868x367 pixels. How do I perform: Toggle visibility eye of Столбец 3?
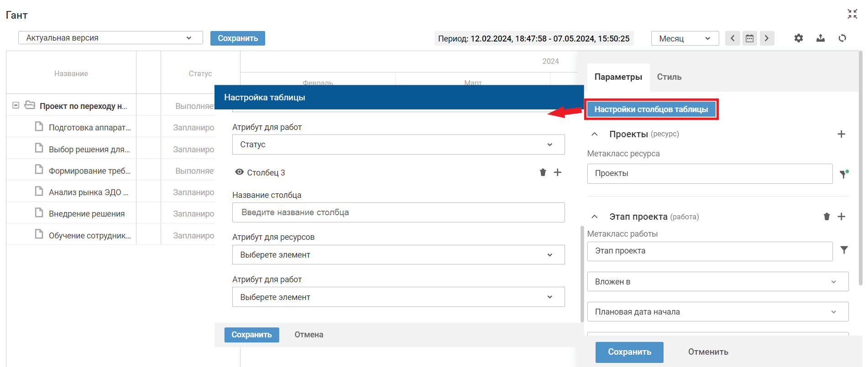[x=239, y=172]
